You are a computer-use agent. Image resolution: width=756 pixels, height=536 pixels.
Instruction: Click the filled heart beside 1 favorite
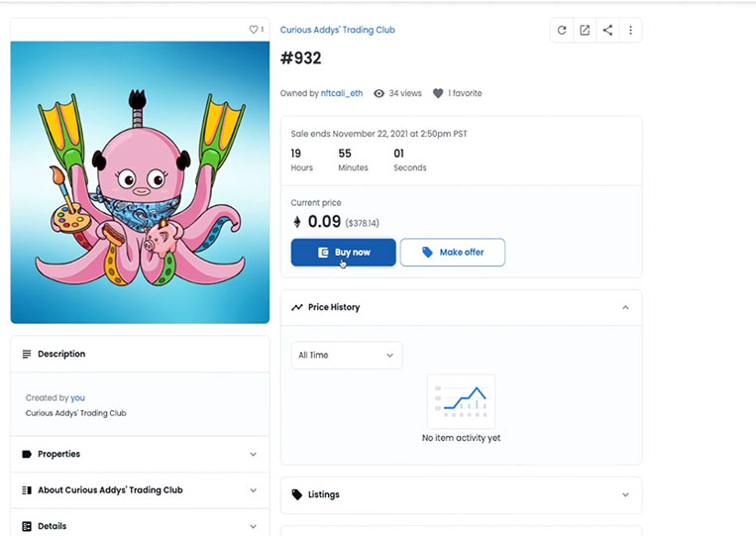(438, 93)
